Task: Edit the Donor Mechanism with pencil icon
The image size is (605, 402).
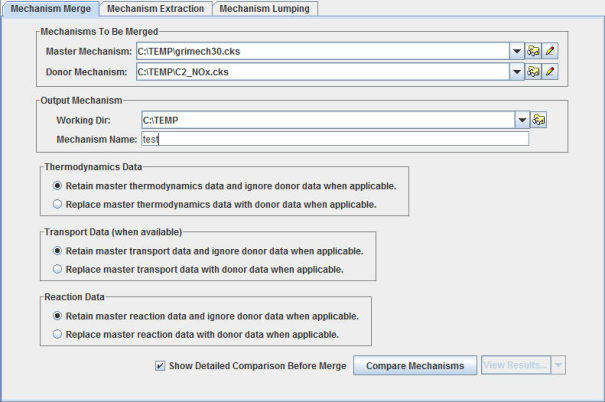Action: (x=550, y=72)
